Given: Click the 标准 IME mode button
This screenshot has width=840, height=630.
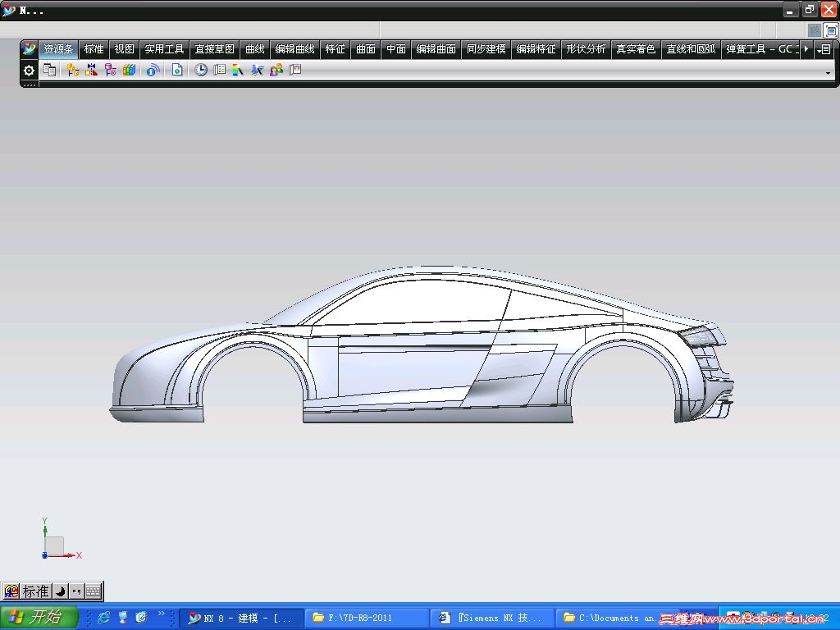Looking at the screenshot, I should (x=36, y=591).
